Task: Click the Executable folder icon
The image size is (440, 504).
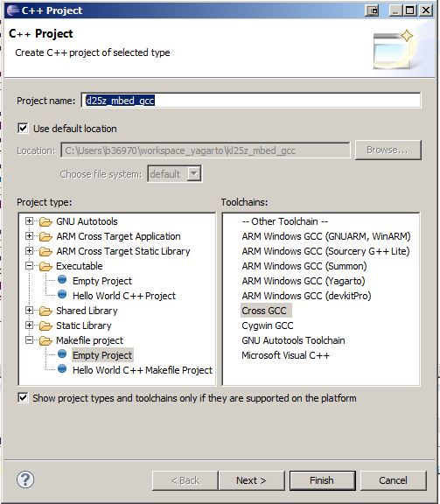Action: coord(45,266)
